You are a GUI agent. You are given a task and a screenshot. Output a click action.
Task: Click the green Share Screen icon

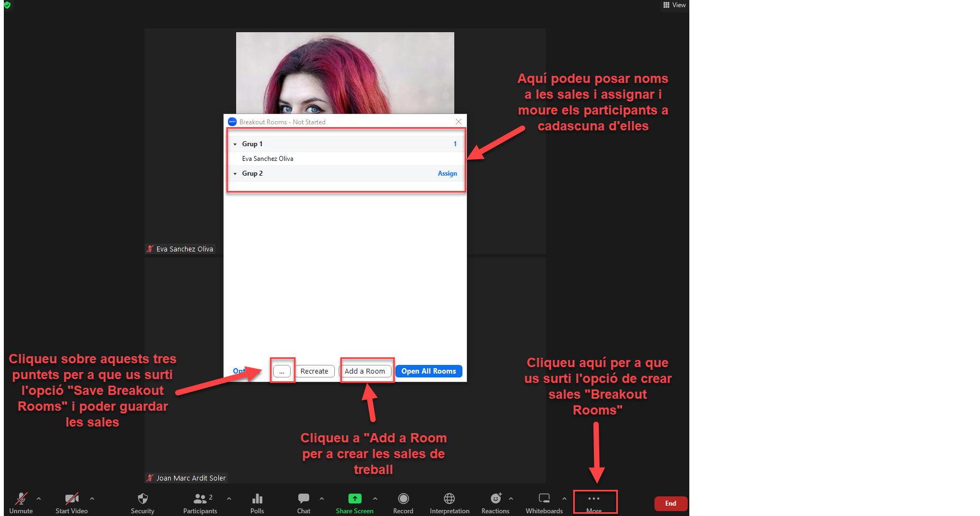[x=354, y=499]
